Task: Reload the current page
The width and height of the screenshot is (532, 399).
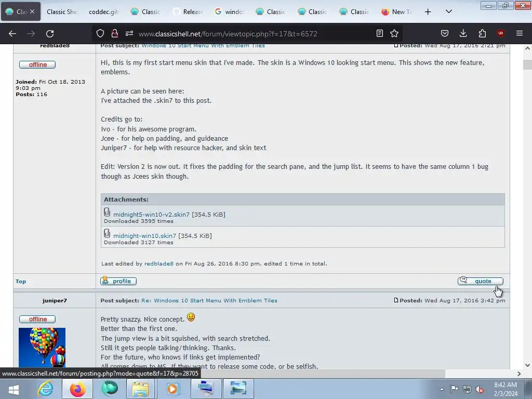Action: [50, 33]
